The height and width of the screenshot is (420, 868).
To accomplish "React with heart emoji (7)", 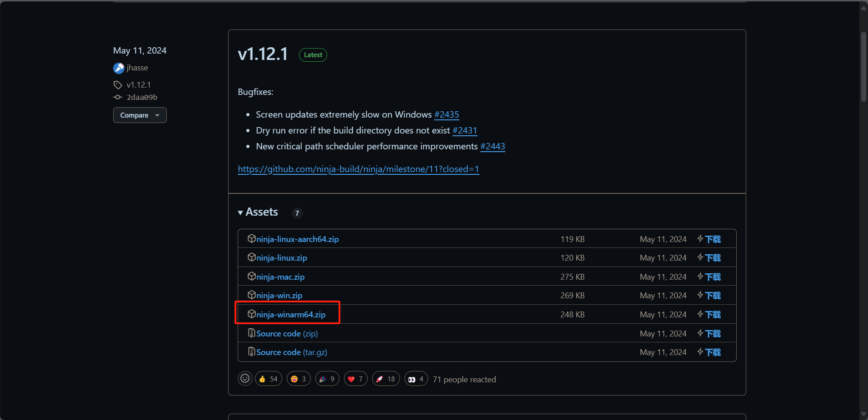I will click(355, 379).
